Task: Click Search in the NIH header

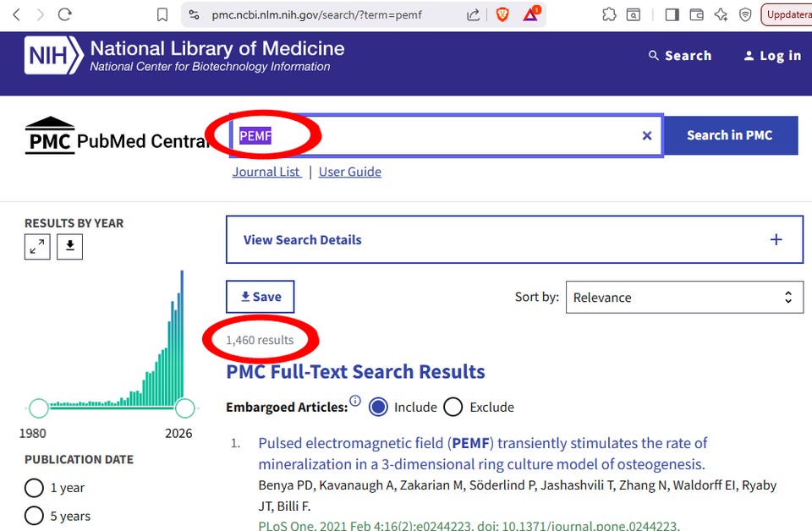Action: point(680,56)
